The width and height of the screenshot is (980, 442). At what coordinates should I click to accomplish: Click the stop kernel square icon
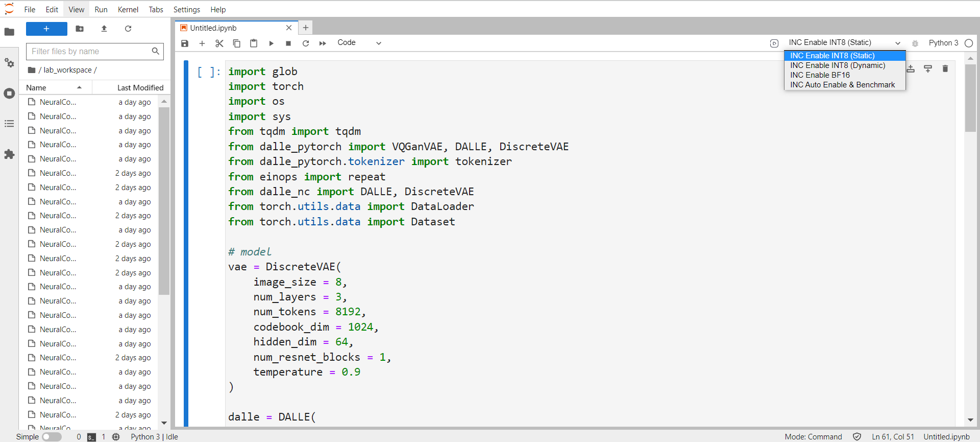tap(288, 43)
